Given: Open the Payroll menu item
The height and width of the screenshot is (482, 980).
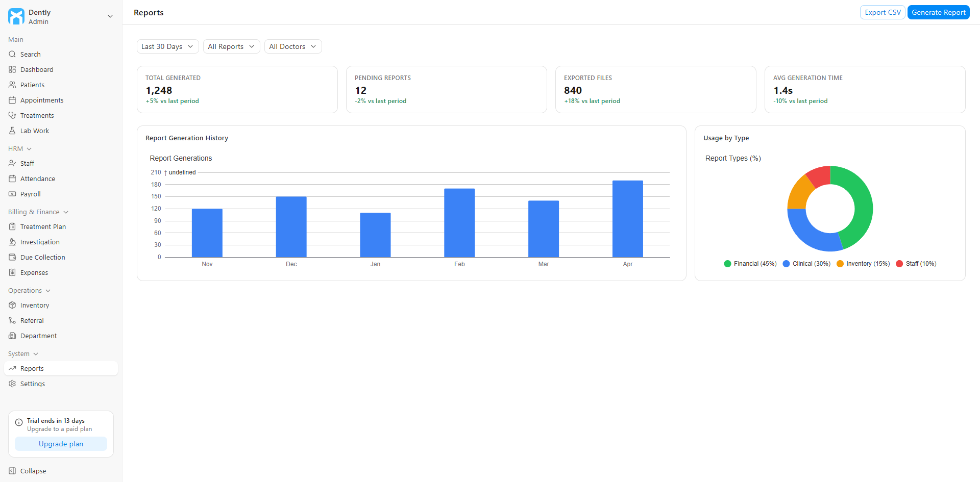Looking at the screenshot, I should click(61, 194).
